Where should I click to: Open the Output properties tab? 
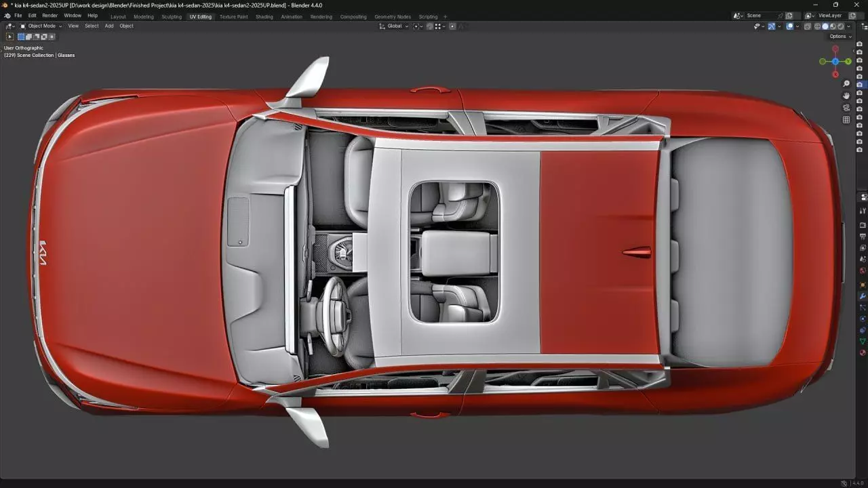pyautogui.click(x=863, y=237)
